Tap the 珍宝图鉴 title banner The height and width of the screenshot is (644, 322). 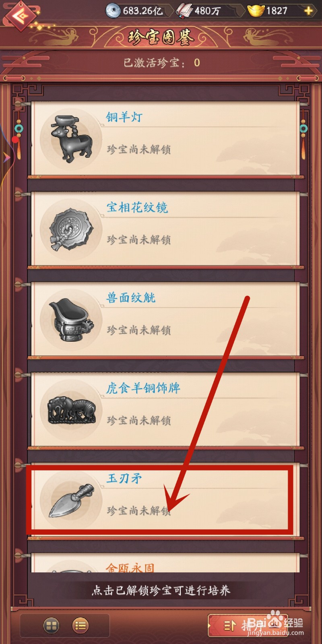[x=161, y=37]
